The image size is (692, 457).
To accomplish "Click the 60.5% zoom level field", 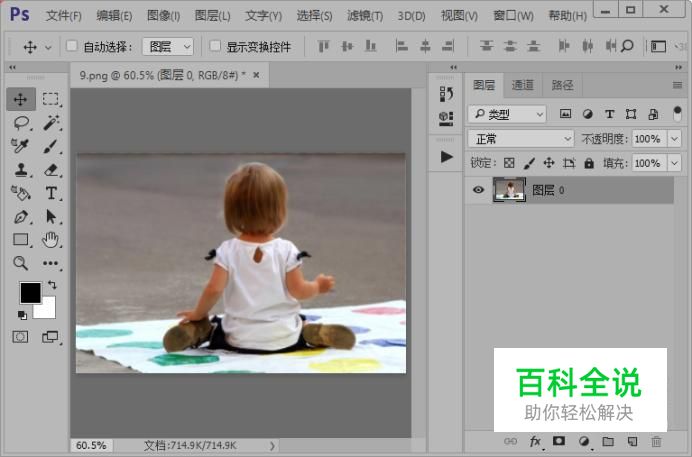I will point(91,446).
